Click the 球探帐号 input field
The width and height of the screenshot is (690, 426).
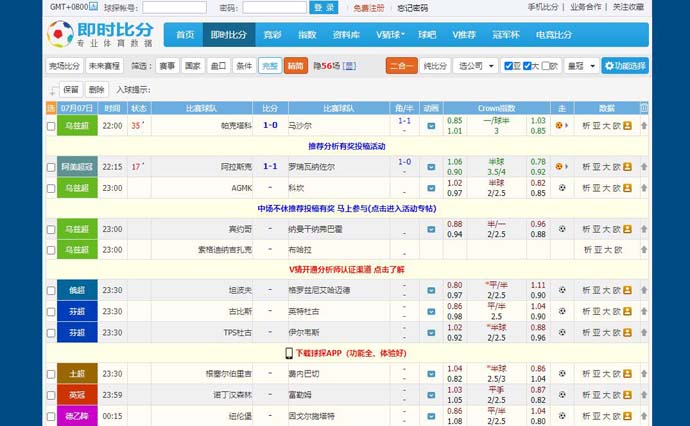point(174,7)
